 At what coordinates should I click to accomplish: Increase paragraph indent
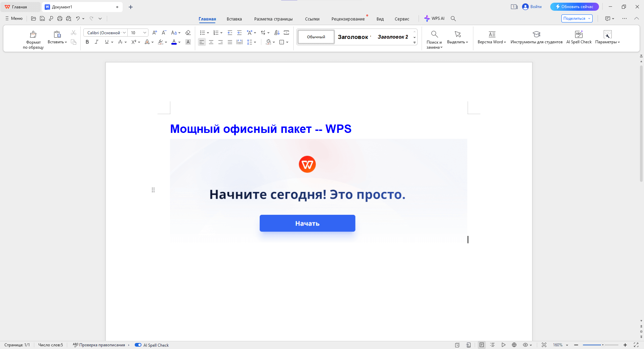[239, 33]
